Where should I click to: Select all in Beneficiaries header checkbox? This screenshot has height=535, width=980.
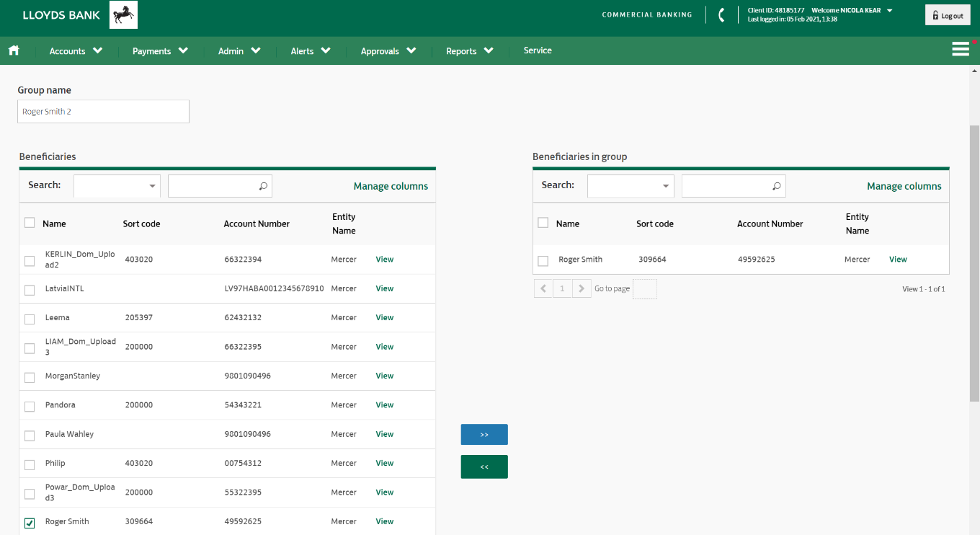(x=30, y=223)
